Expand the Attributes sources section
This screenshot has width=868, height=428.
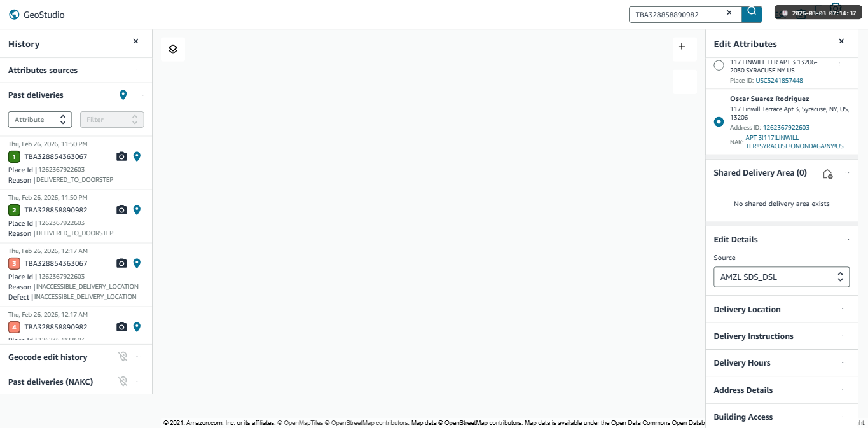point(76,70)
